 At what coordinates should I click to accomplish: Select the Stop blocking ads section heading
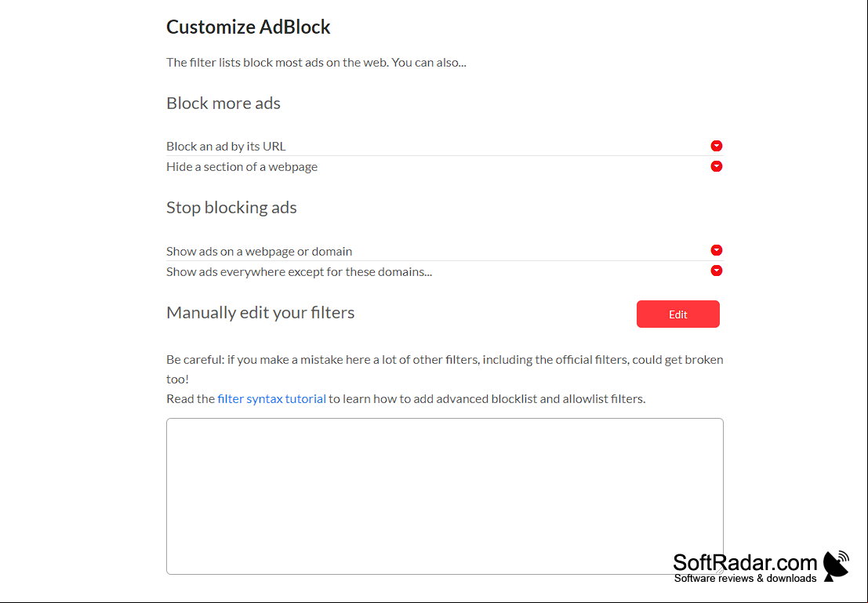click(x=231, y=208)
